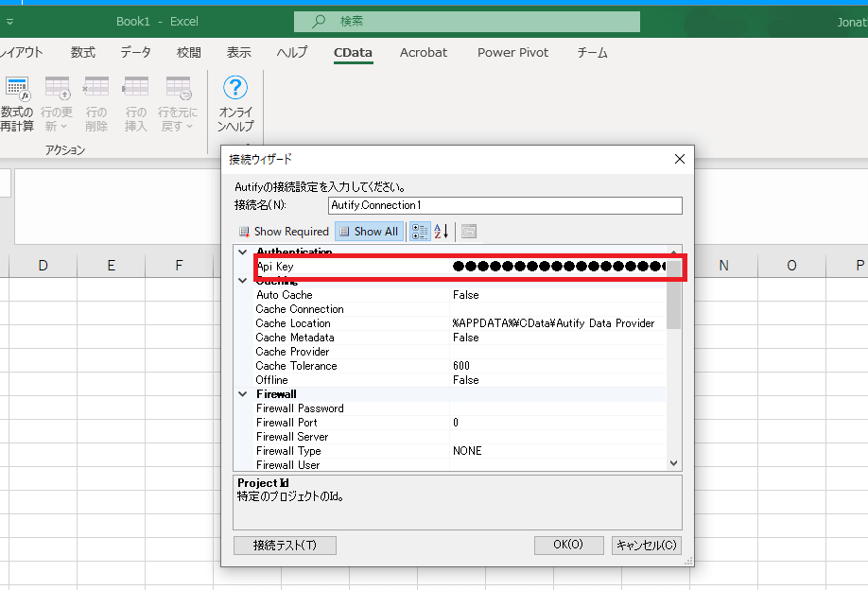Sort properties alphabetically with A-Z icon
Viewport: 868px width, 590px height.
click(441, 232)
